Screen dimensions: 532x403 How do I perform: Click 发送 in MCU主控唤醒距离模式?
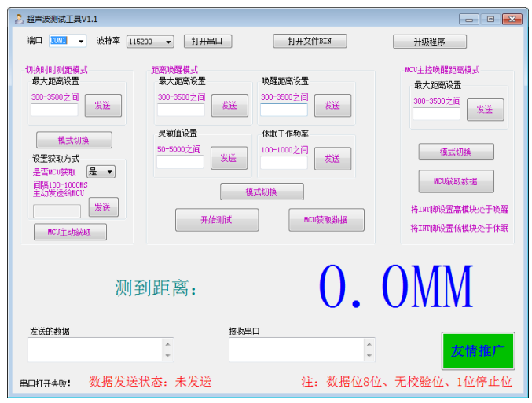coord(485,109)
